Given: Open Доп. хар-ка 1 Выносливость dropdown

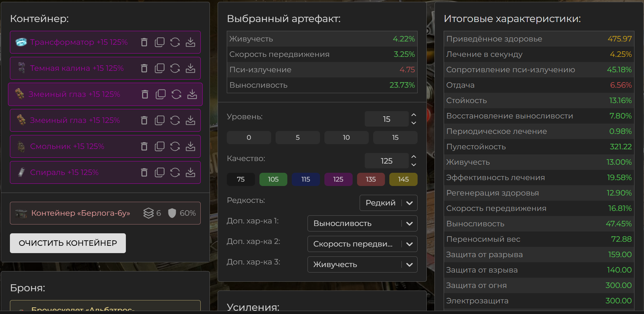Looking at the screenshot, I should [363, 223].
